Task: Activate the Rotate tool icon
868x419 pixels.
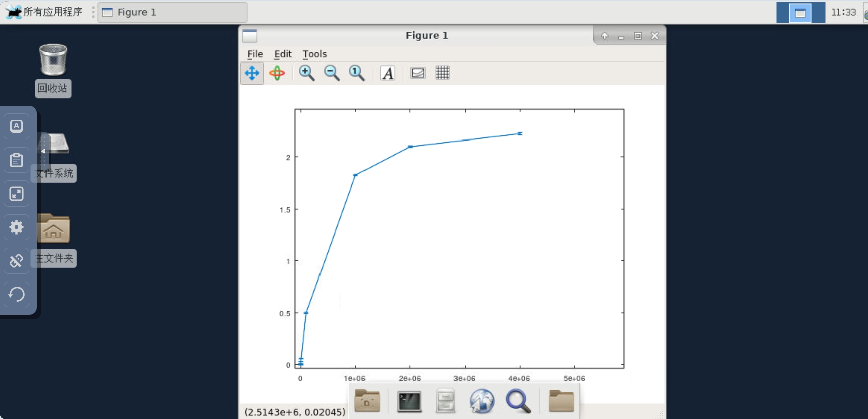Action: (277, 73)
